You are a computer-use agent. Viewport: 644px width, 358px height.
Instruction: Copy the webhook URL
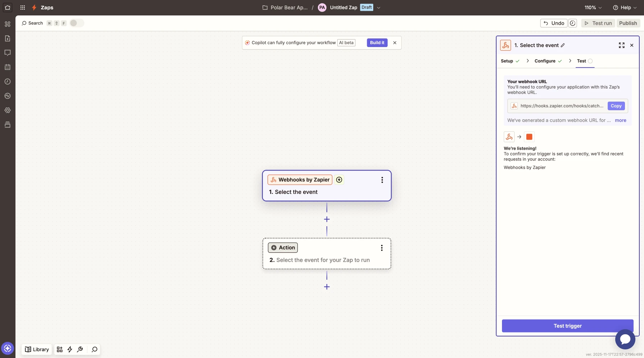coord(616,106)
